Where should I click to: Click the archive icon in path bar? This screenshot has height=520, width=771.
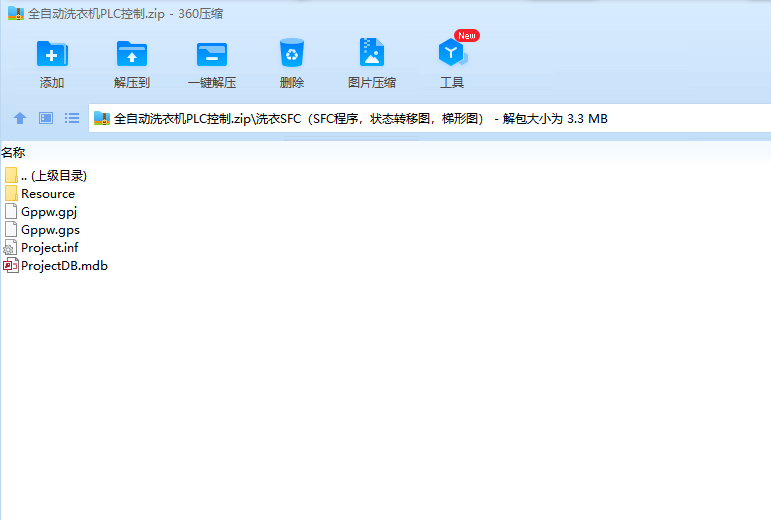(102, 118)
